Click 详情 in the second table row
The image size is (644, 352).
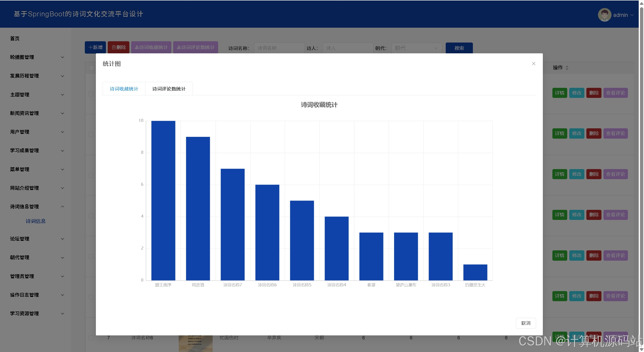560,133
